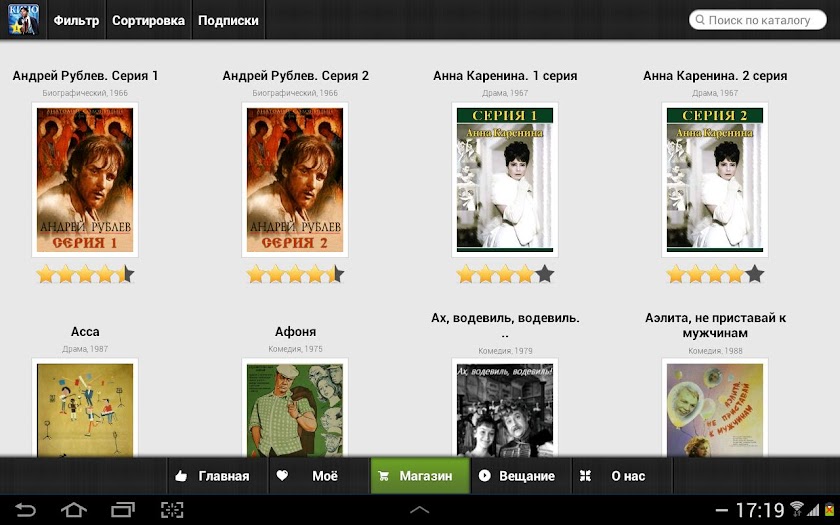This screenshot has height=525, width=840.
Task: Select title Анна Каренина. 2 серия
Action: [715, 76]
